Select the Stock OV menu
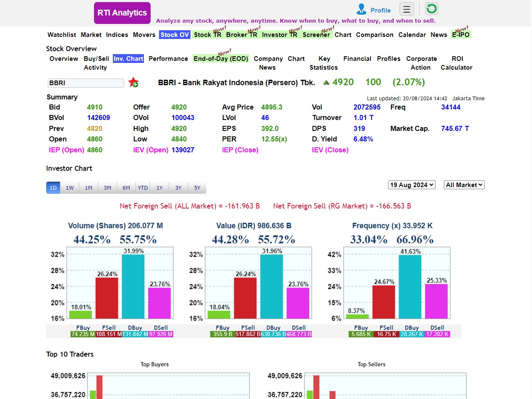Viewport: 532px width, 399px height. coord(175,35)
